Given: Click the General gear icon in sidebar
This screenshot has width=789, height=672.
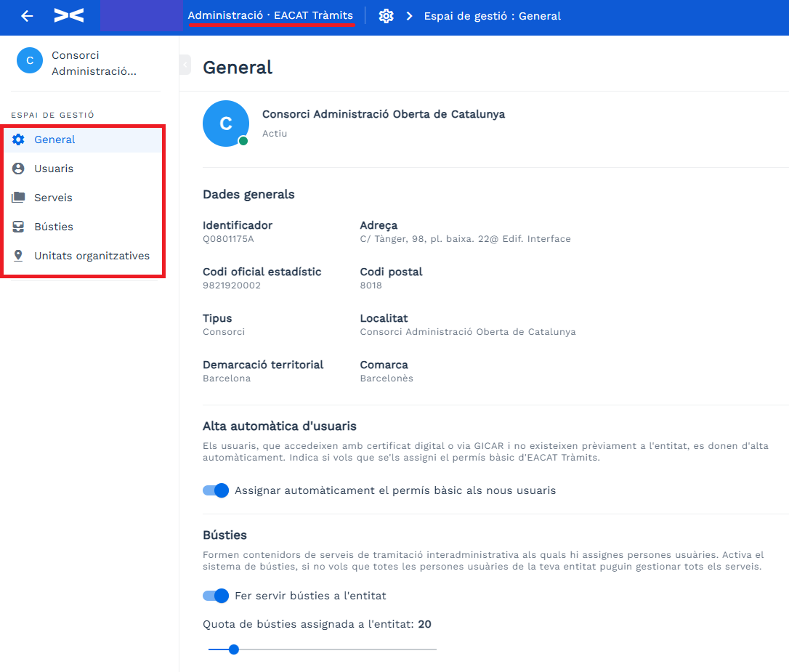Looking at the screenshot, I should (x=18, y=139).
